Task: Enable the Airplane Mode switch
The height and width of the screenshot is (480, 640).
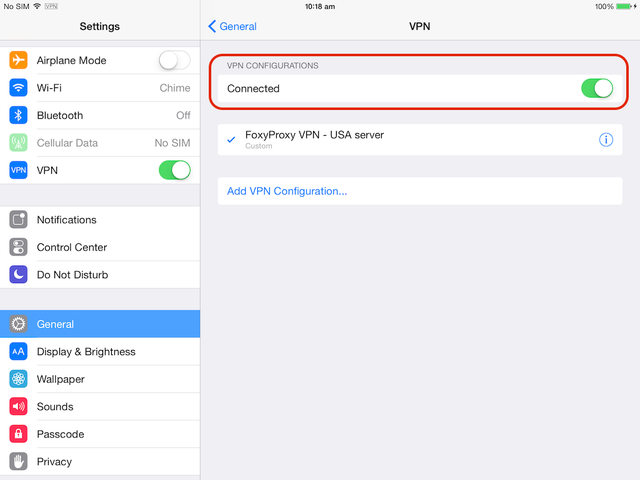Action: 175,60
